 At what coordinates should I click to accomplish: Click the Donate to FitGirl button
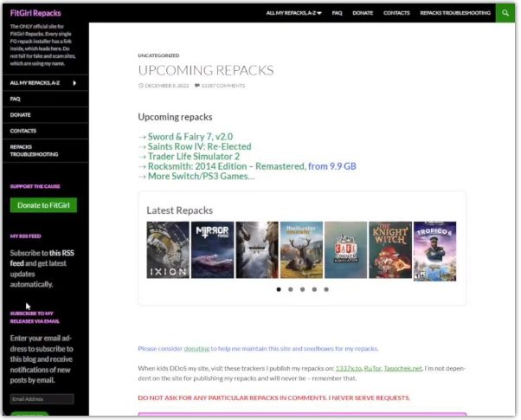(43, 205)
